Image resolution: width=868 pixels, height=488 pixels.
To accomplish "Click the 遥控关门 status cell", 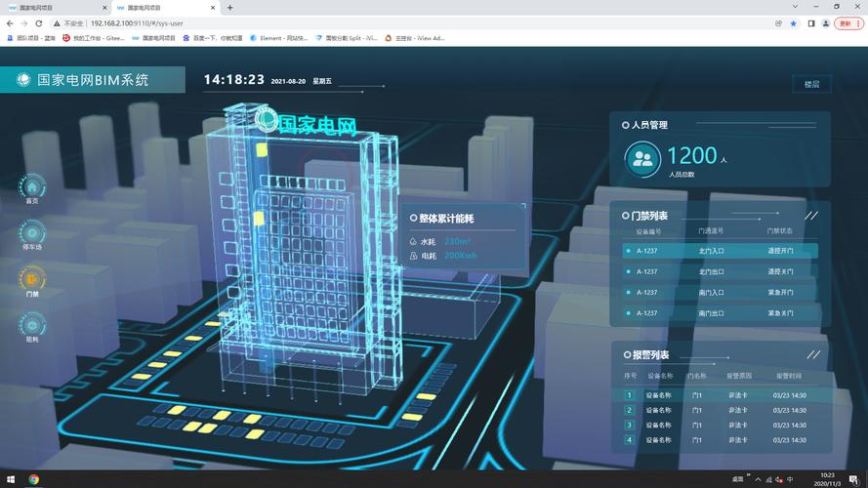I will click(780, 271).
